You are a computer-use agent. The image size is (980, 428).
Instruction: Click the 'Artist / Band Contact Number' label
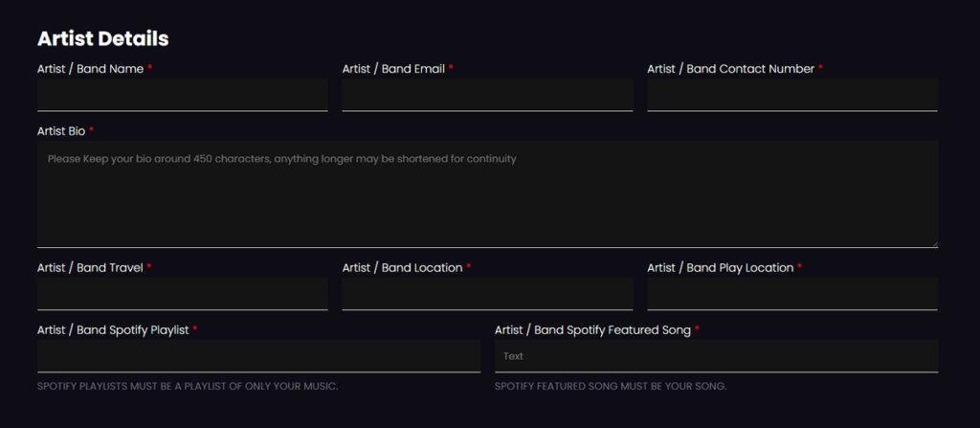(730, 69)
